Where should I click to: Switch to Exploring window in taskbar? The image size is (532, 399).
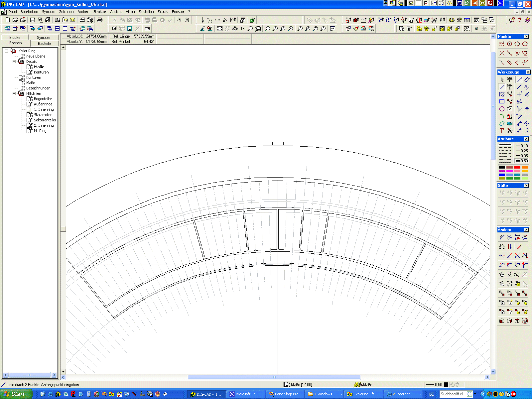click(363, 394)
